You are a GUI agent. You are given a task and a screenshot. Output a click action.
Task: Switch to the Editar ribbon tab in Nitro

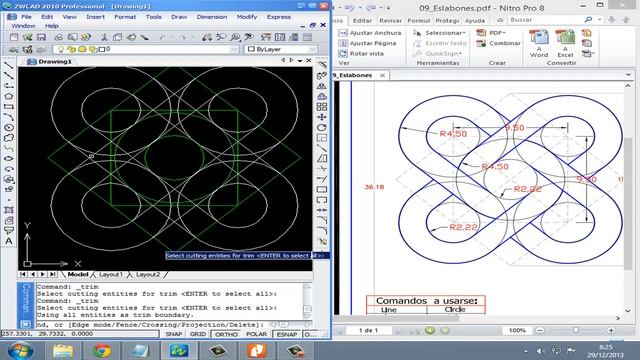(362, 20)
